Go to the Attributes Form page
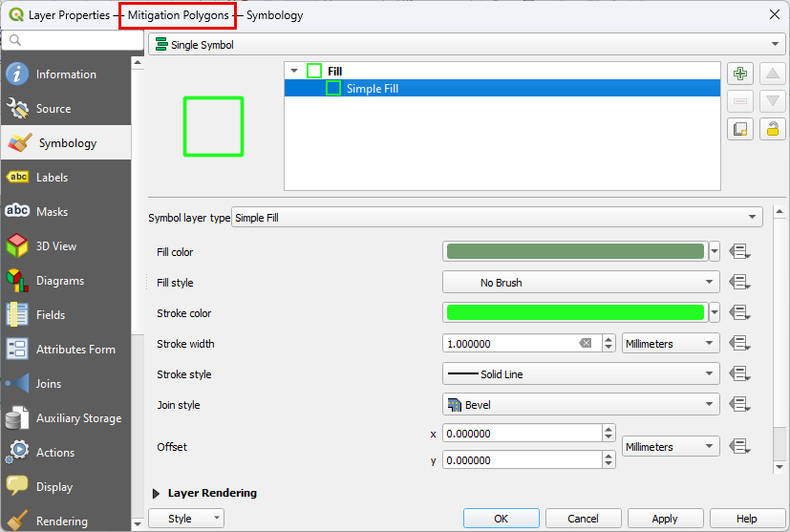Viewport: 790px width, 532px height. point(75,350)
